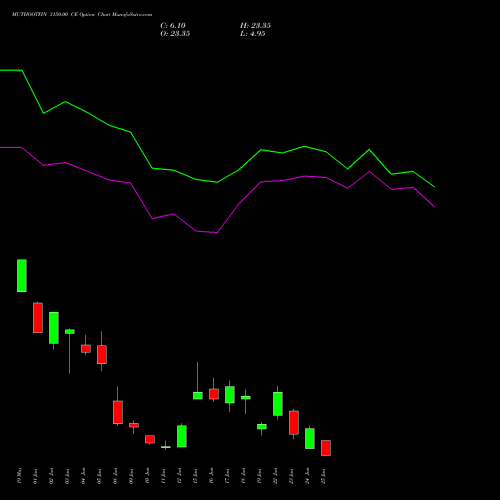
Task: Click the 15 Jun date label
Action: click(195, 476)
